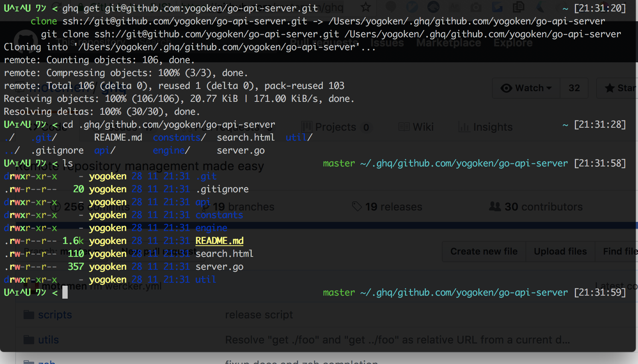Viewport: 638px width, 364px height.
Task: Click the contributors people icon
Action: pyautogui.click(x=495, y=206)
